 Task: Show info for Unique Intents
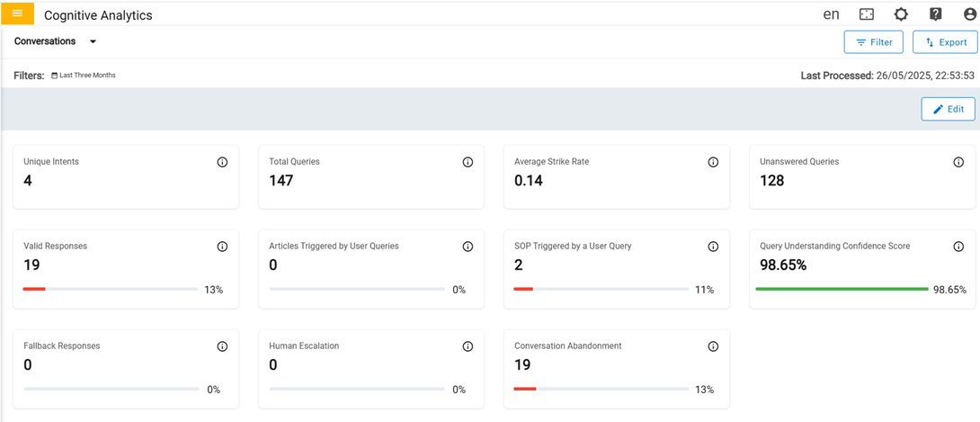(x=222, y=162)
